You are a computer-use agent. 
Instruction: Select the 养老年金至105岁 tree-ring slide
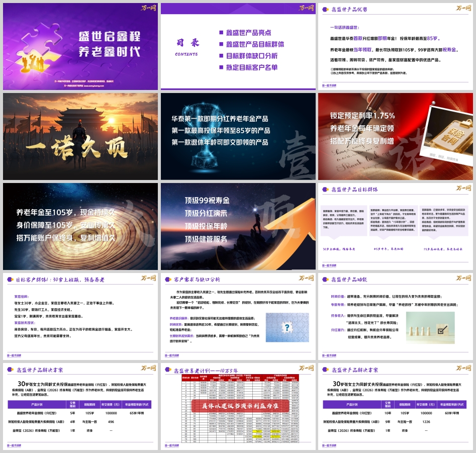(80, 226)
